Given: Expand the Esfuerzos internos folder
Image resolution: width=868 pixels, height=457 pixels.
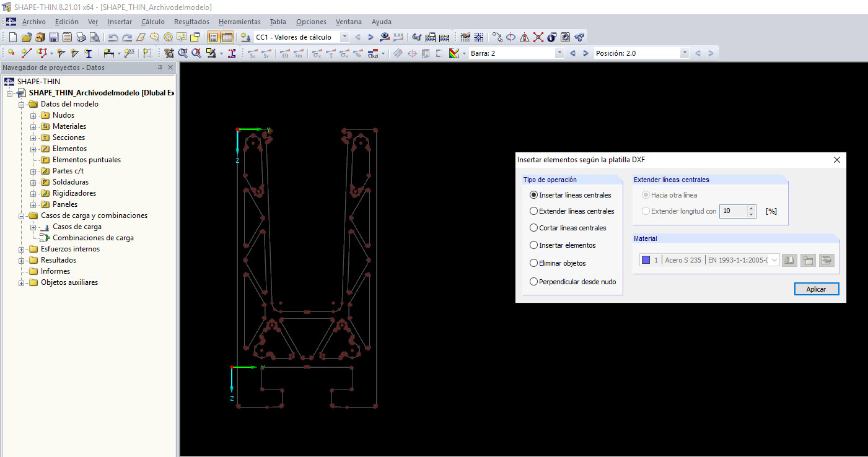Looking at the screenshot, I should [x=22, y=249].
